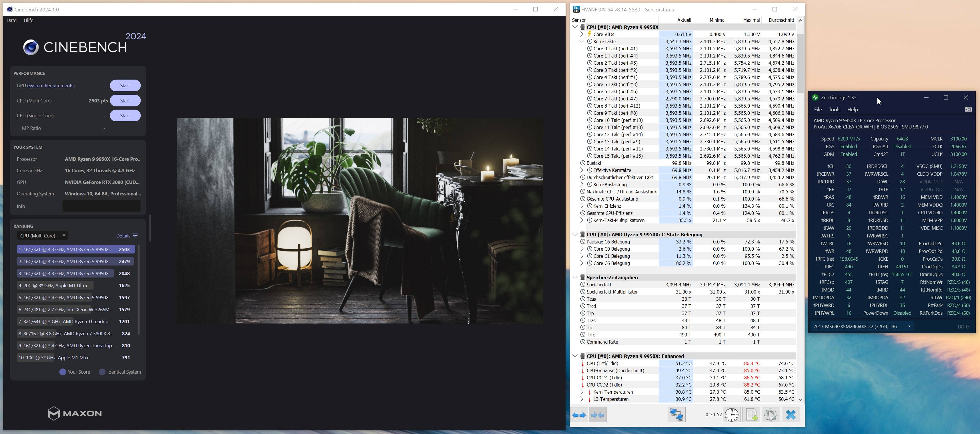Start the GPU benchmark in Cinebench
The width and height of the screenshot is (980, 434).
coord(125,85)
